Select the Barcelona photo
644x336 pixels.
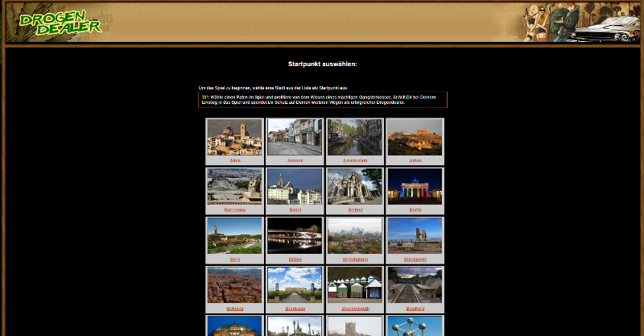(x=234, y=187)
